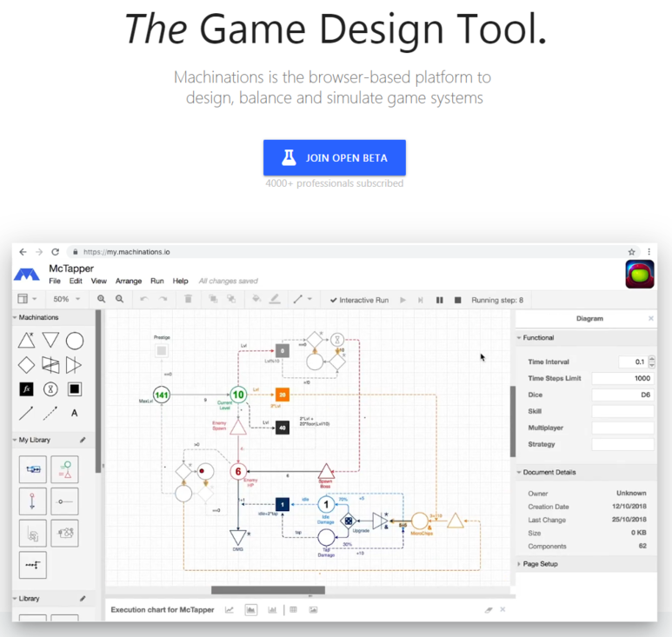The height and width of the screenshot is (637, 672).
Task: Bookmark the page with the star icon
Action: [631, 252]
